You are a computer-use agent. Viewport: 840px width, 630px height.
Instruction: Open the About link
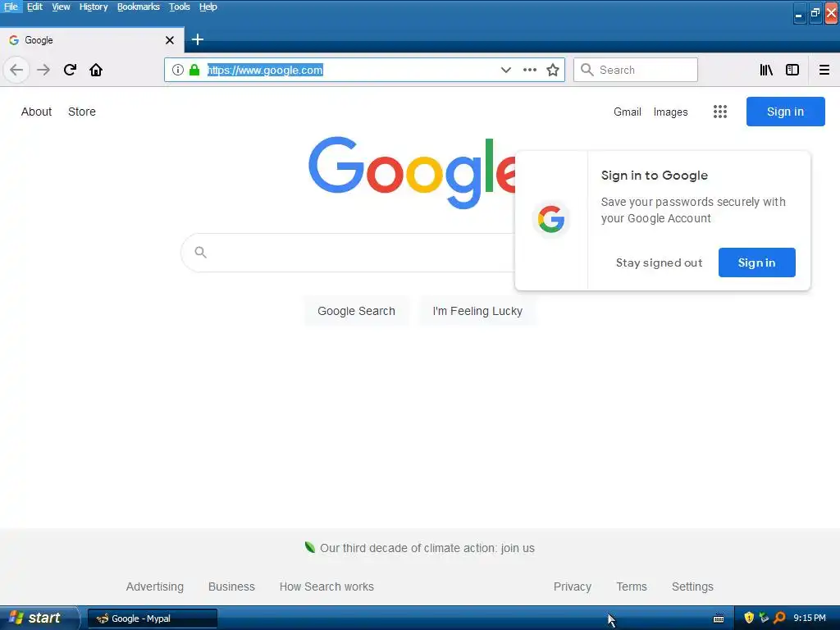pos(36,112)
